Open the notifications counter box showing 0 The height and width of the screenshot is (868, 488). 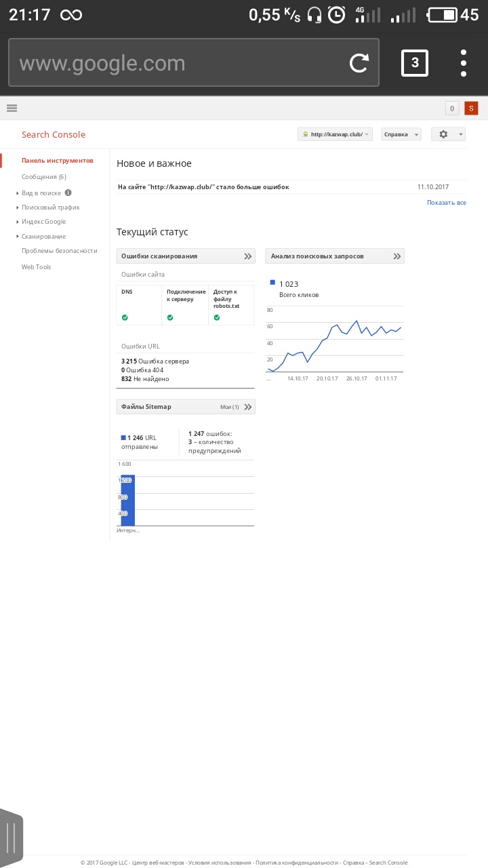(x=452, y=108)
